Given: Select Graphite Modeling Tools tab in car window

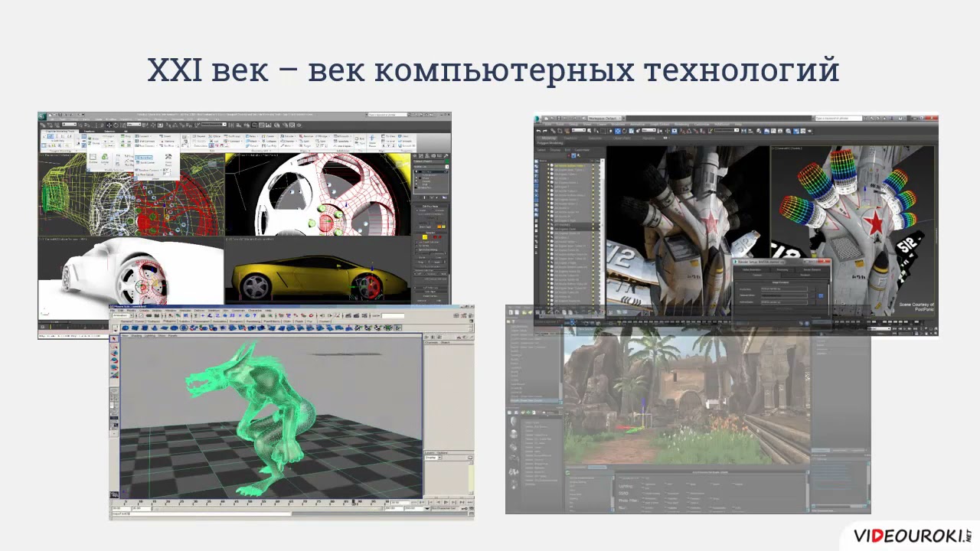Looking at the screenshot, I should pos(60,131).
